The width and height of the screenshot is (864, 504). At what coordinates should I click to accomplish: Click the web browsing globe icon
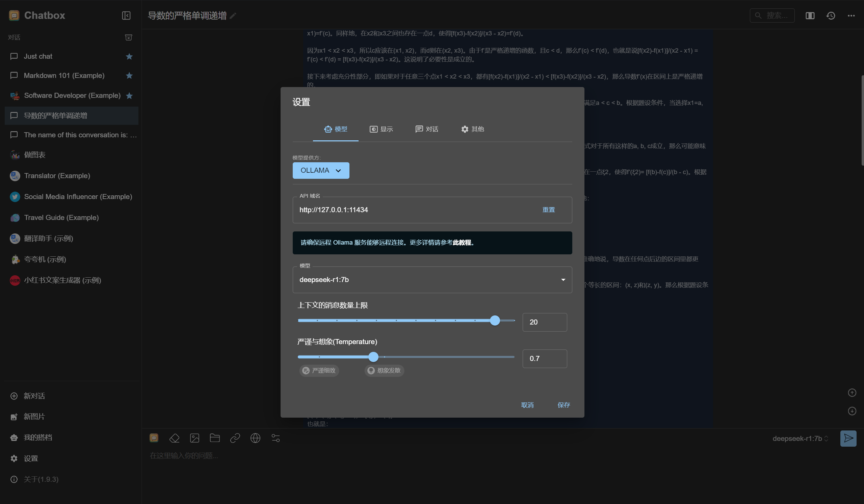[x=255, y=438]
